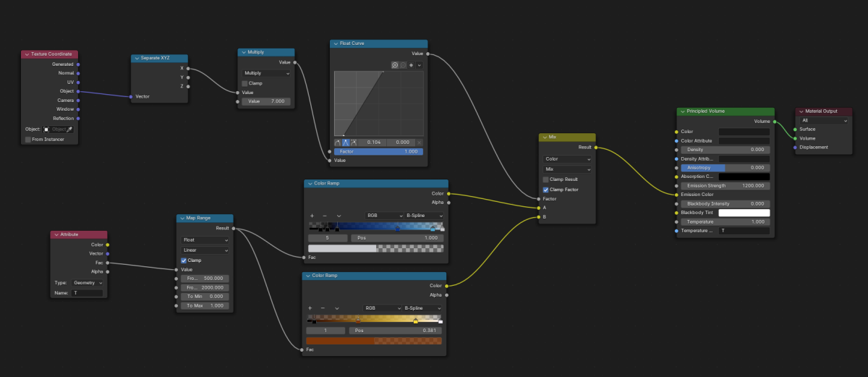Collapse the Texture Coordinate node using its header arrow
The height and width of the screenshot is (377, 868).
(25, 54)
